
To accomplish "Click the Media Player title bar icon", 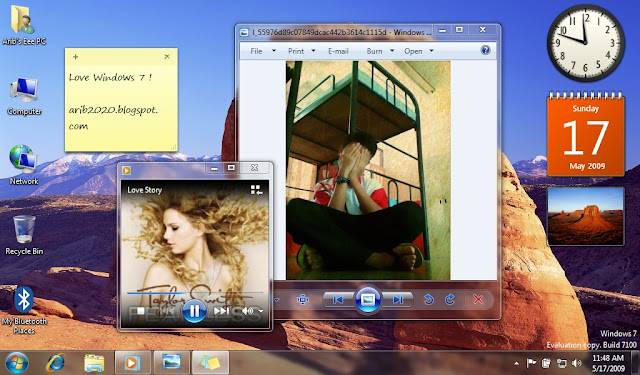I will pyautogui.click(x=126, y=170).
